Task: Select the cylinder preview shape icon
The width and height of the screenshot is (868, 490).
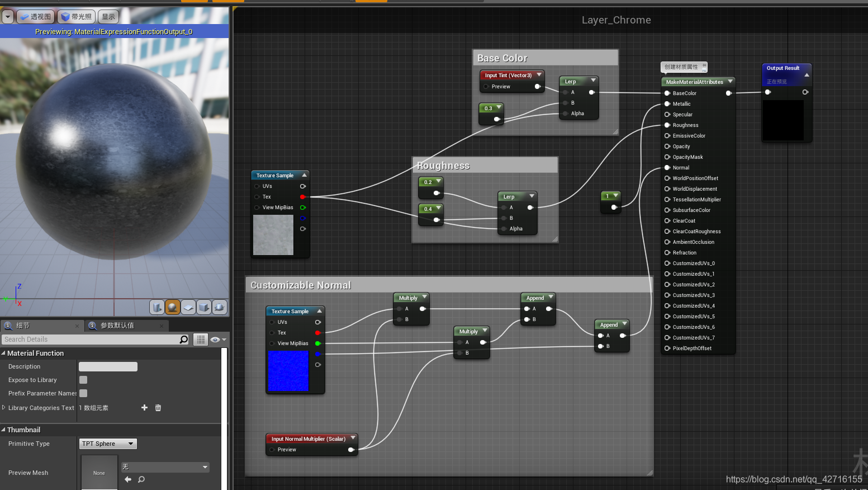Action: [x=157, y=307]
